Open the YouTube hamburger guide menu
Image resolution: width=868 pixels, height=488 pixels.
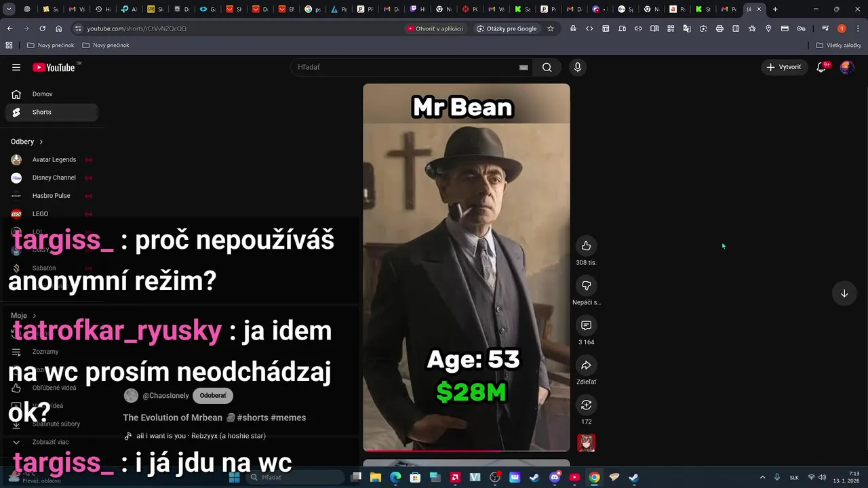[16, 67]
